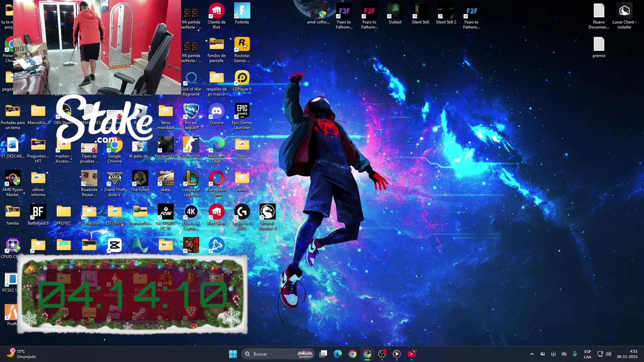This screenshot has height=362, width=644.
Task: Select the Lunar Client - Installer icon
Action: (624, 17)
